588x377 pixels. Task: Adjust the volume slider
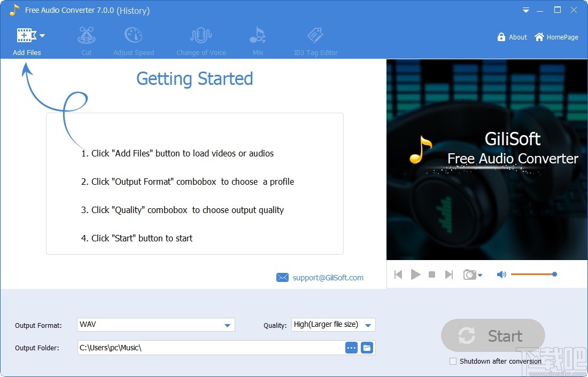point(554,274)
